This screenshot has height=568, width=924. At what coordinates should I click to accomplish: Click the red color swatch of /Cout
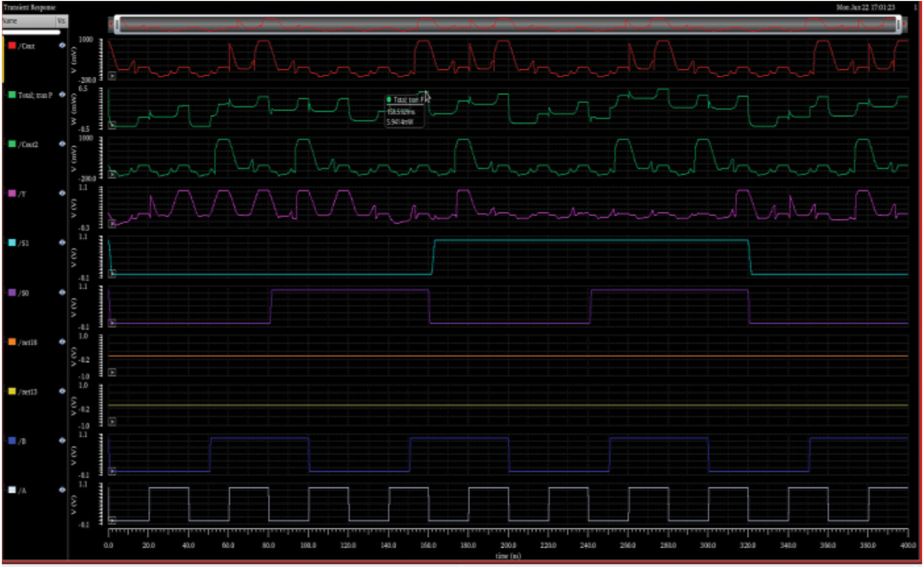(12, 46)
